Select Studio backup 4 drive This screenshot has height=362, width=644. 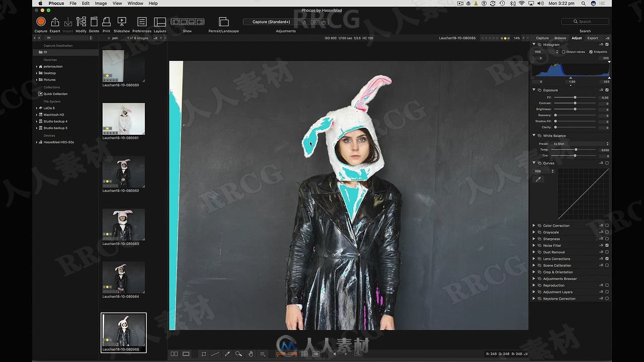point(55,121)
